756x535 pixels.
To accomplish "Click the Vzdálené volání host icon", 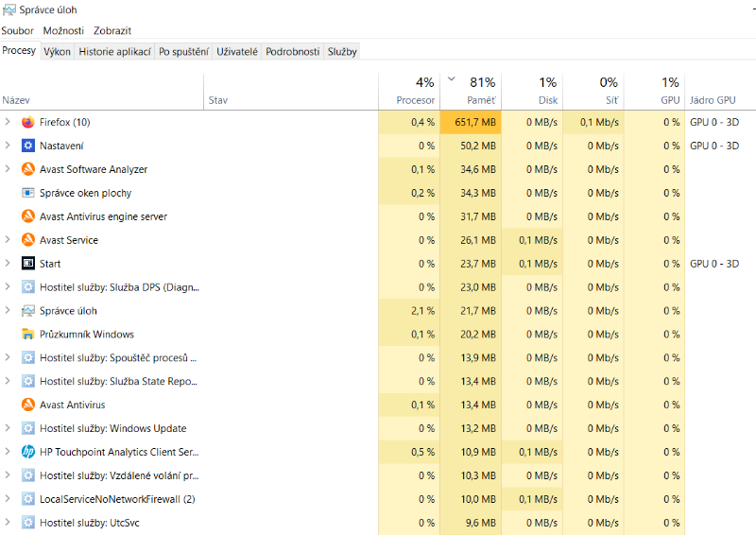I will 28,475.
